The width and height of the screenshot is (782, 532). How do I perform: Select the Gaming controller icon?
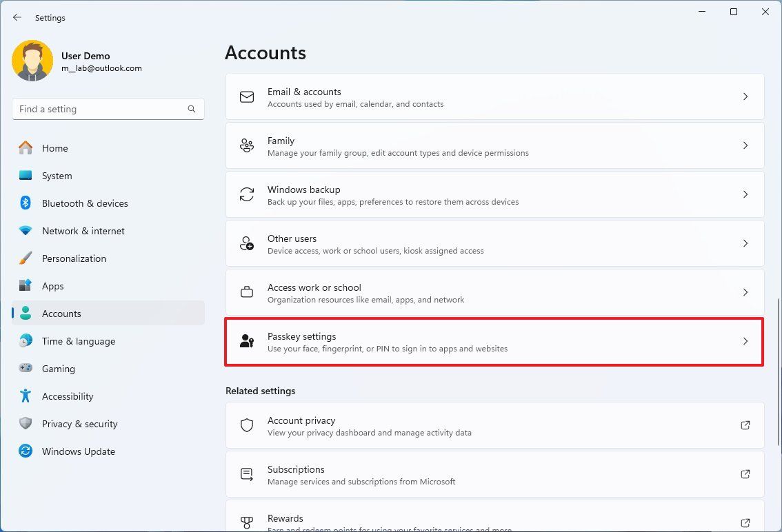pyautogui.click(x=26, y=369)
